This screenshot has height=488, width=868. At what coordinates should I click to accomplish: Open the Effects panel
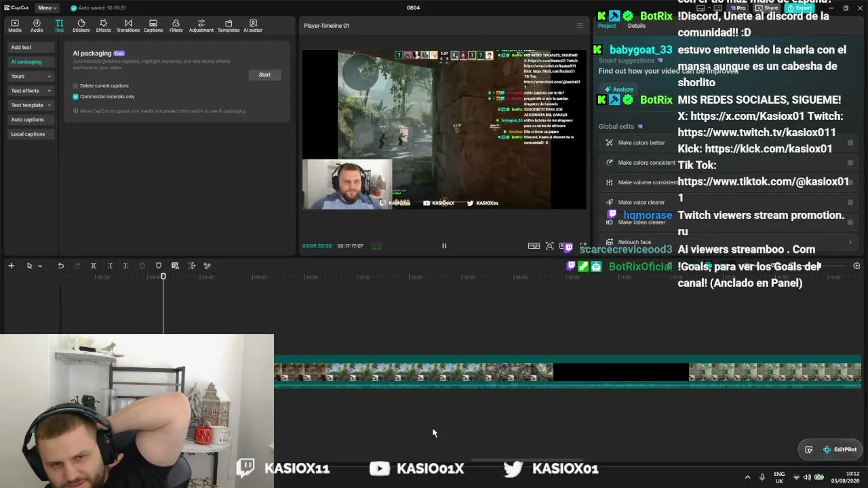[x=103, y=26]
